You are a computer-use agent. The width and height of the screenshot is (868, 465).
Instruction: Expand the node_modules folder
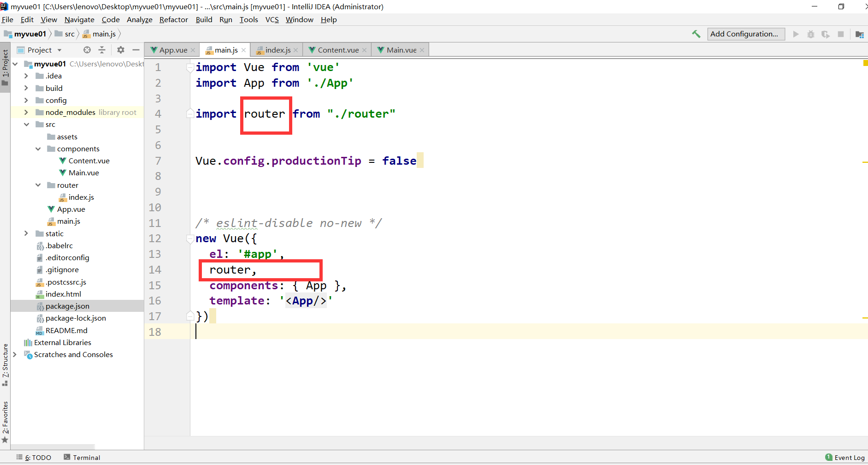click(x=26, y=112)
